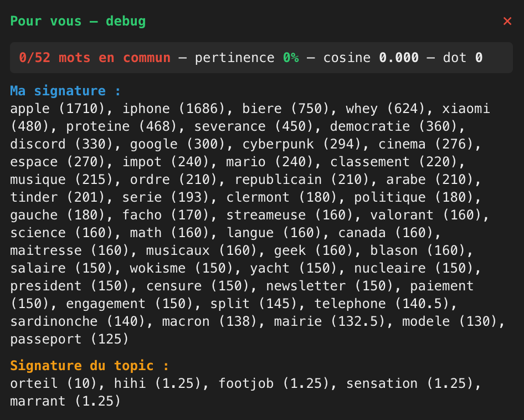Click the "0/52 mots en commun" stat
The width and height of the screenshot is (524, 420).
click(x=95, y=58)
